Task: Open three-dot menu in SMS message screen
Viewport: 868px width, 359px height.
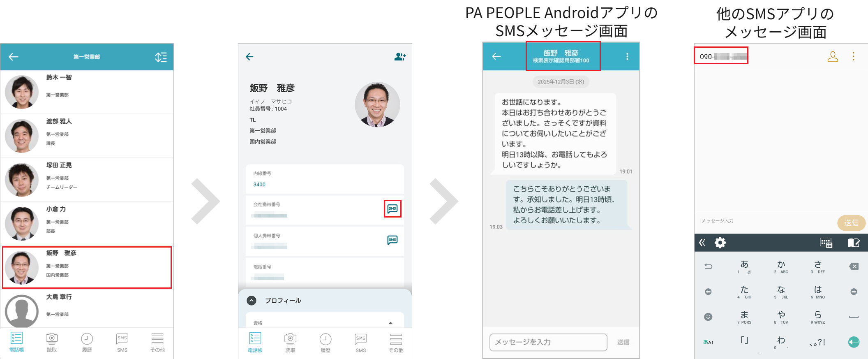Action: [627, 56]
